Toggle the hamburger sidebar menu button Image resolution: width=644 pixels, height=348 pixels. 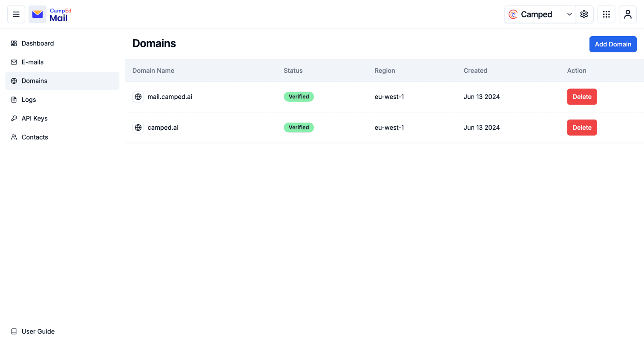tap(16, 14)
